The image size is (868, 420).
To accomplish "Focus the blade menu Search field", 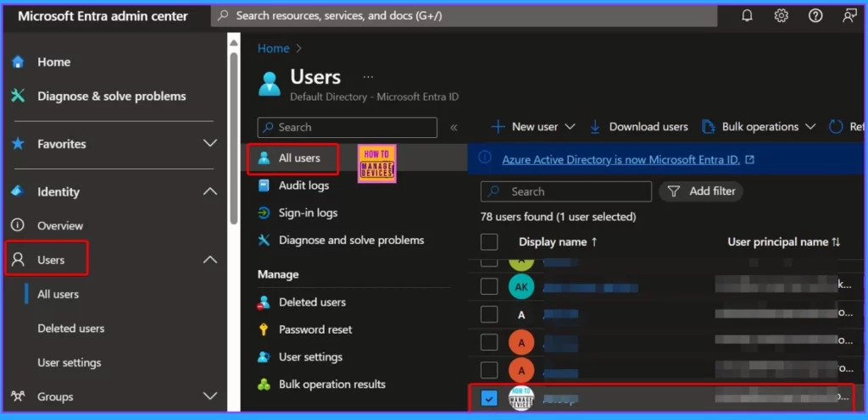I will 347,127.
